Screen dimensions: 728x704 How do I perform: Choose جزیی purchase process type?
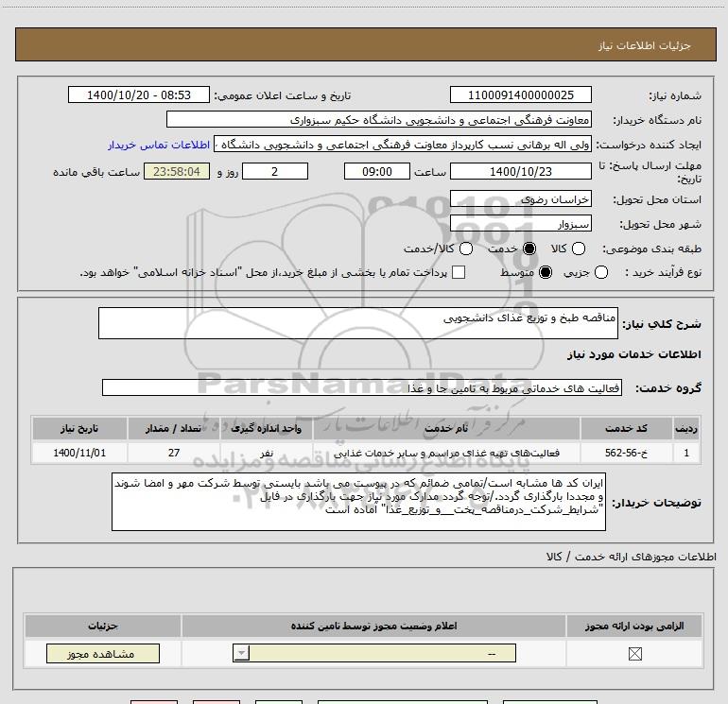(601, 272)
